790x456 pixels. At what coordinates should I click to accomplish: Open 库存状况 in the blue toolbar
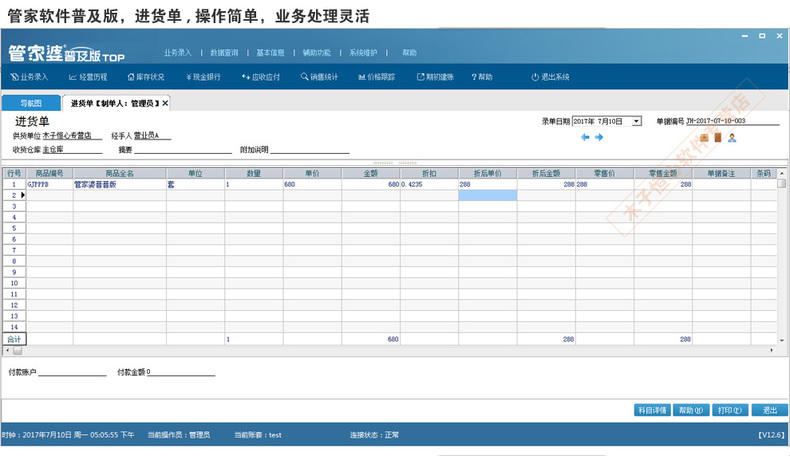pos(146,77)
